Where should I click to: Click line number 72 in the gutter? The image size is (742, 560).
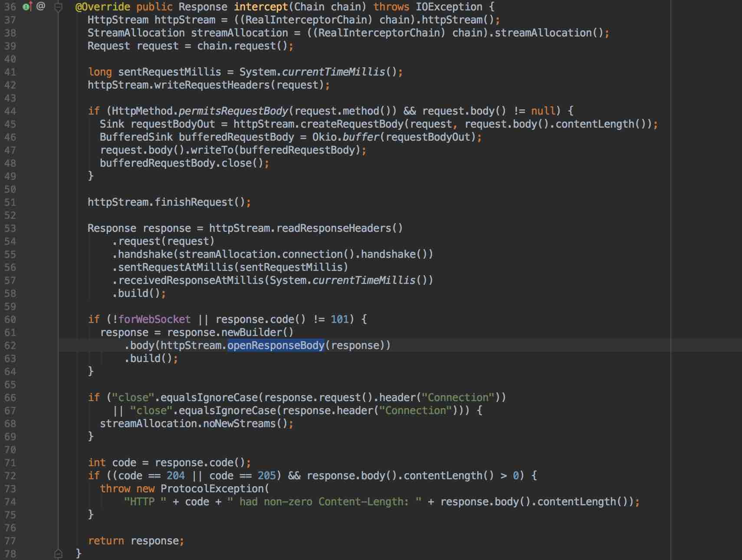click(x=10, y=476)
